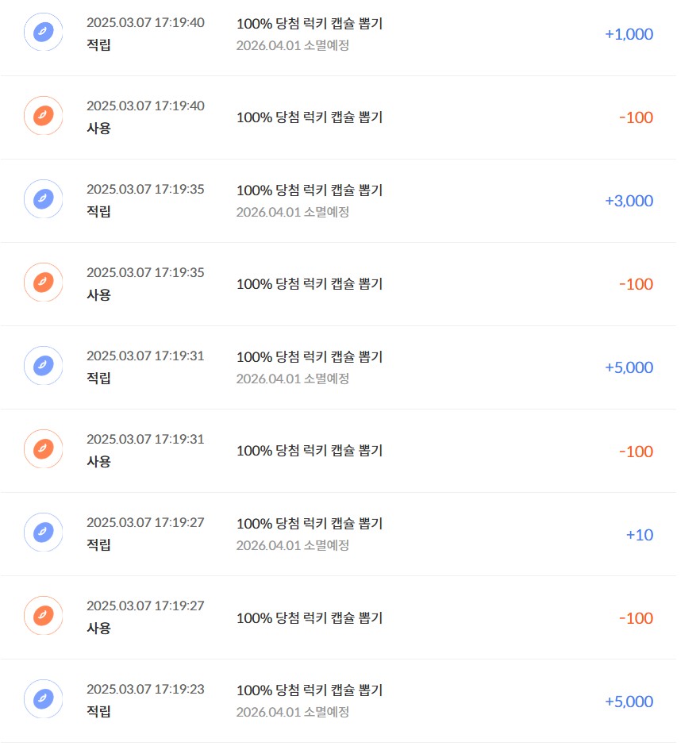Image resolution: width=700 pixels, height=746 pixels.
Task: Click orange use icon at 17:19:40
Action: 44,115
